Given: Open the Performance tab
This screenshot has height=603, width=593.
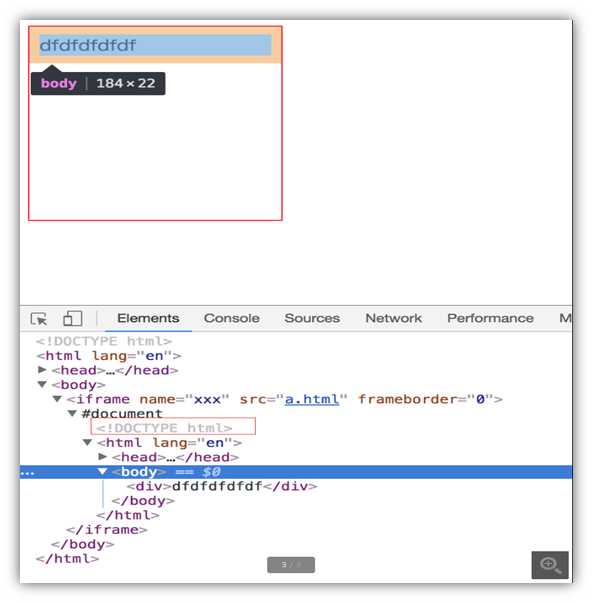Looking at the screenshot, I should pyautogui.click(x=490, y=318).
